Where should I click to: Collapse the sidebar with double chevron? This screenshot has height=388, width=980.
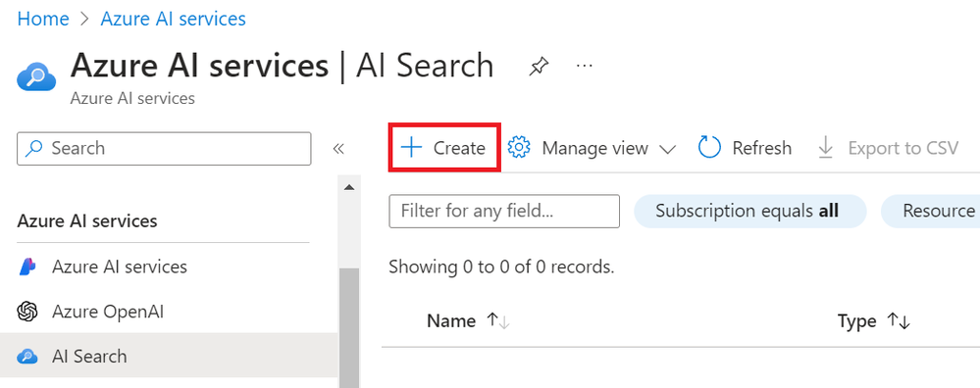[338, 149]
